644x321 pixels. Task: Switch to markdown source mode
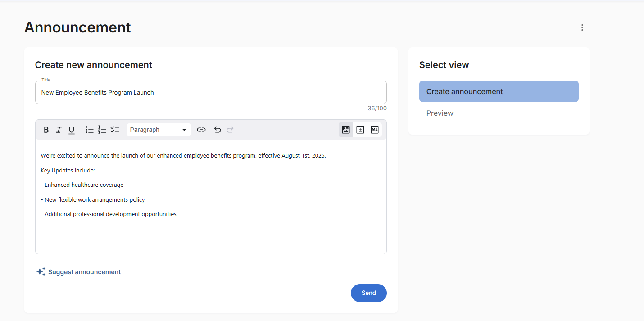[x=375, y=130]
